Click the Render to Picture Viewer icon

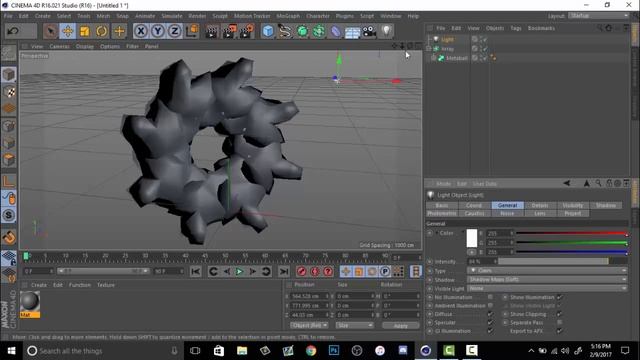(x=229, y=31)
